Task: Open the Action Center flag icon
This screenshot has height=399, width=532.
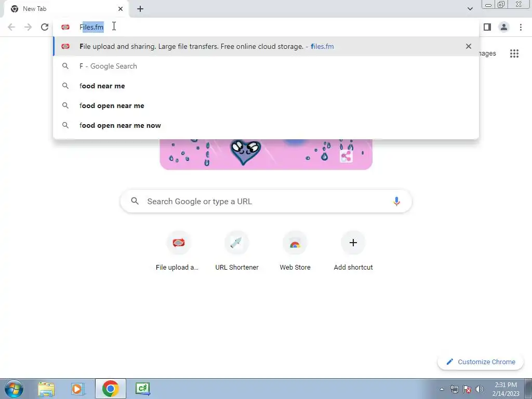Action: [x=467, y=389]
